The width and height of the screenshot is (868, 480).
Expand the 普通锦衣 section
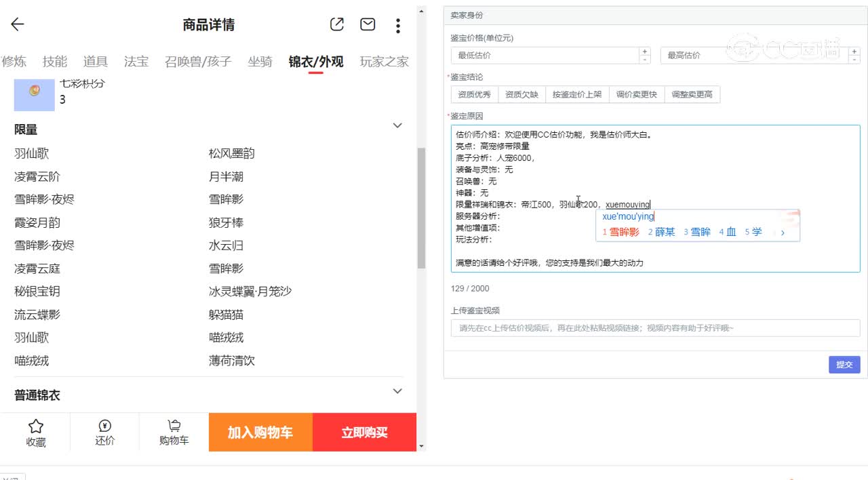[397, 391]
